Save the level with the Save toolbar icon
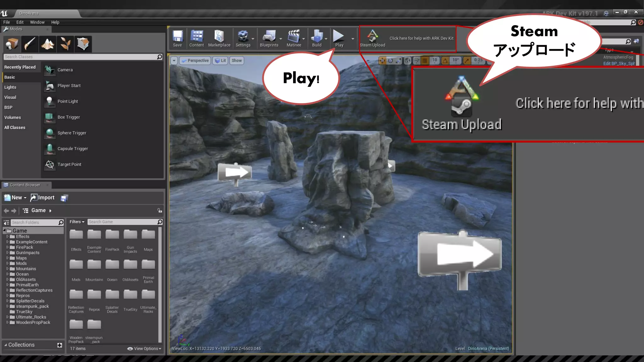This screenshot has height=362, width=644. pyautogui.click(x=177, y=38)
